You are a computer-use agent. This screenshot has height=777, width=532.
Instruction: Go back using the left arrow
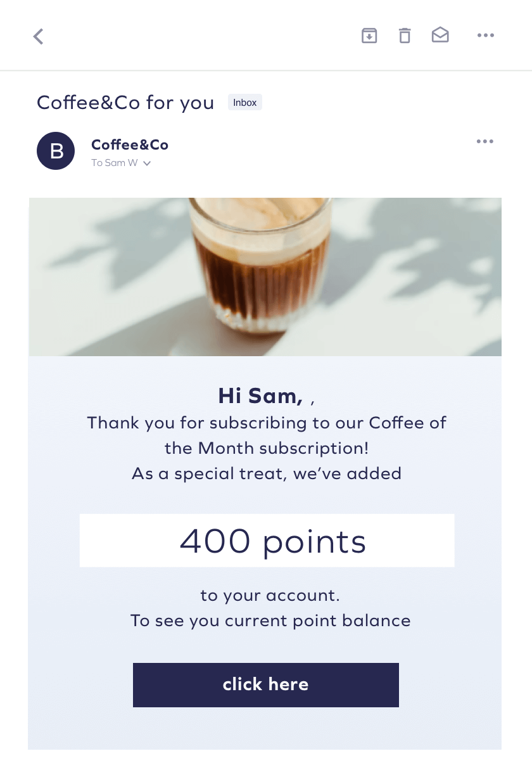click(39, 36)
